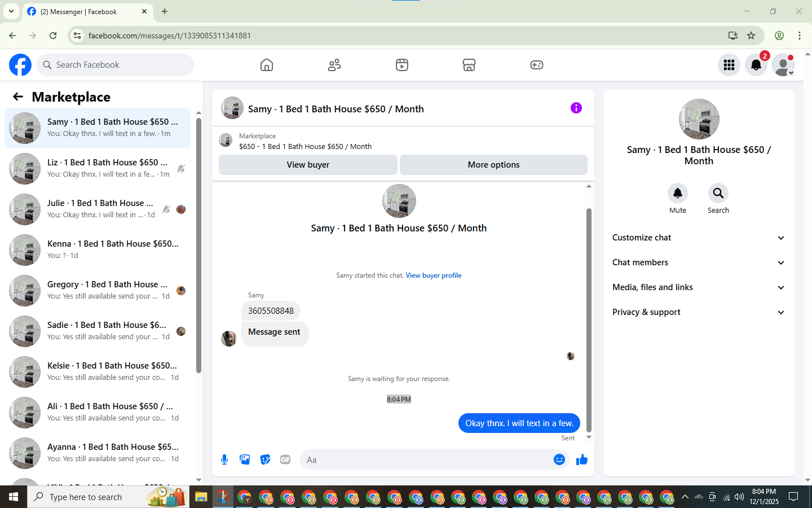Record a voice clip with the microphone
The width and height of the screenshot is (812, 508).
pos(224,459)
